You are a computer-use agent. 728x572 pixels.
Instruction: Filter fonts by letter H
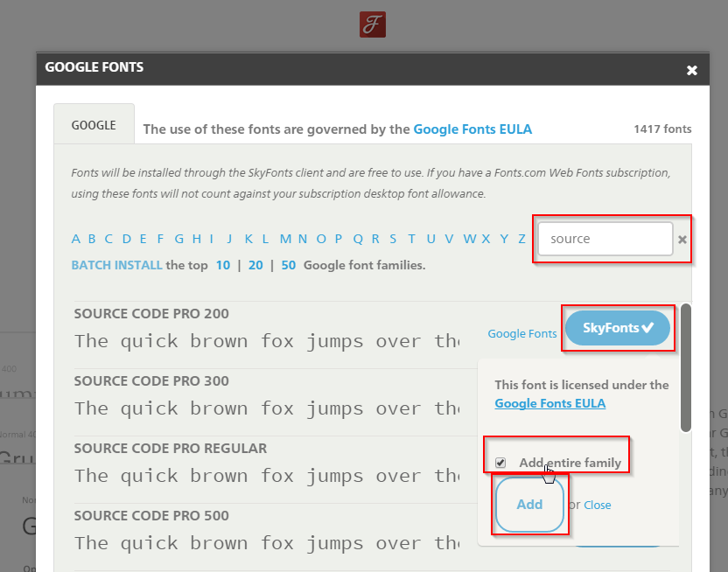coord(197,239)
